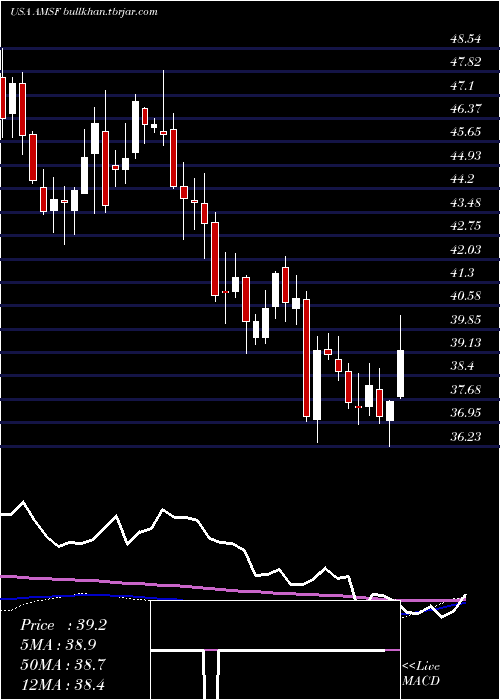This screenshot has width=500, height=700.
Task: Click the 50MA : 38.7 readout
Action: [63, 665]
